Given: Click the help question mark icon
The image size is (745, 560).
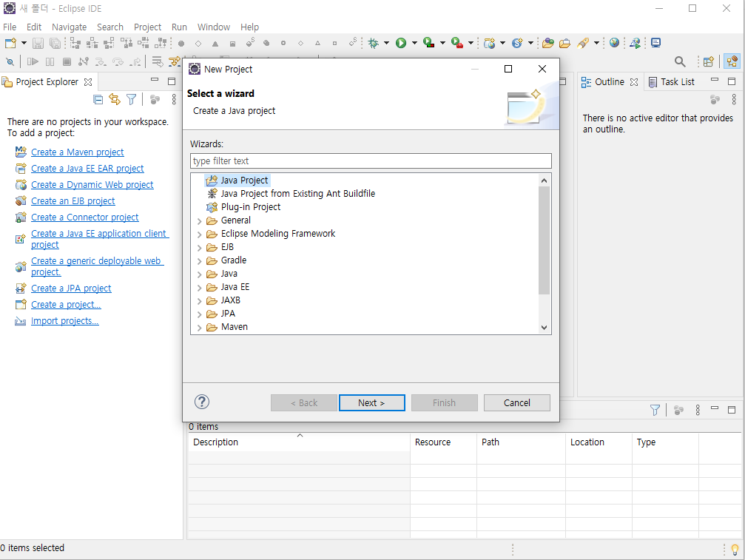Looking at the screenshot, I should [202, 402].
